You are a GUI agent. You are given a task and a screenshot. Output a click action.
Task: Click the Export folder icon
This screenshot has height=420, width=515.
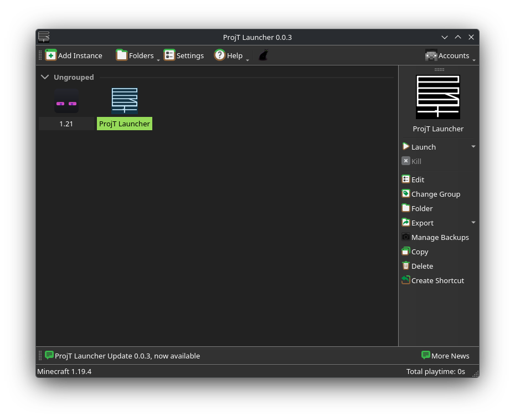[x=406, y=222]
